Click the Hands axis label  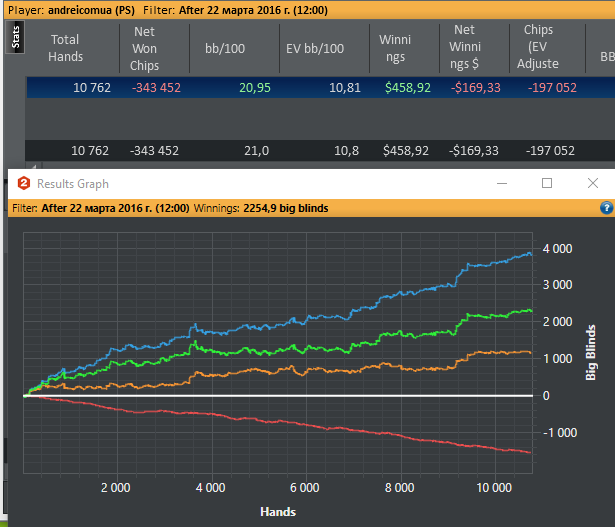point(278,512)
